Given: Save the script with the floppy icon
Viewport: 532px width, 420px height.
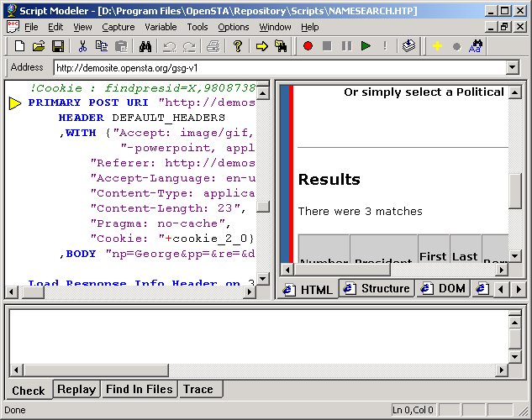Looking at the screenshot, I should pyautogui.click(x=58, y=45).
